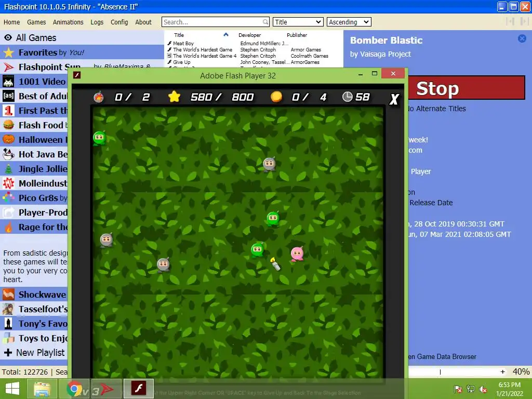Open the Favorites star playlist icon
The height and width of the screenshot is (399, 532).
tap(8, 52)
